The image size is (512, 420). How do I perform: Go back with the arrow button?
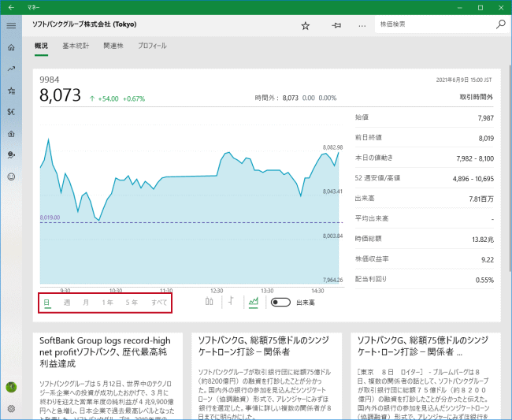(11, 8)
